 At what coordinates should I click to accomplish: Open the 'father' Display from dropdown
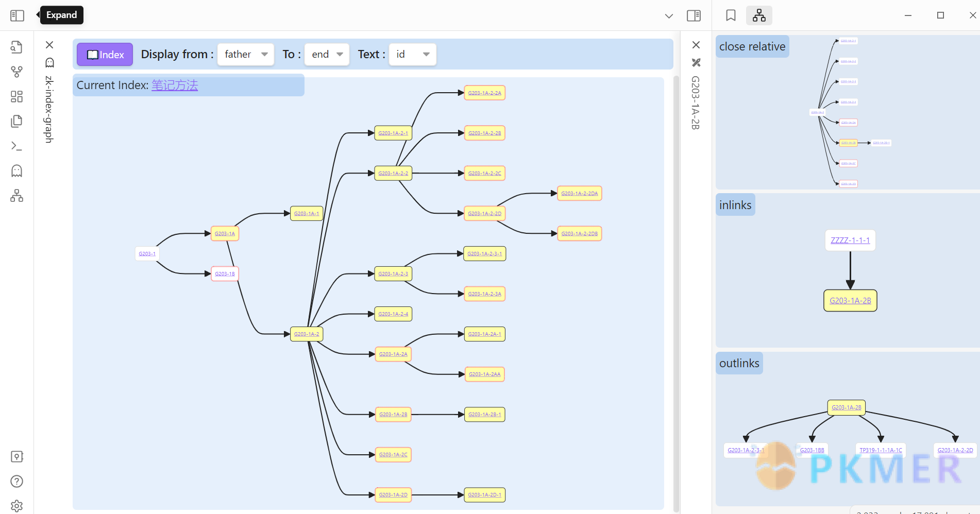point(246,54)
